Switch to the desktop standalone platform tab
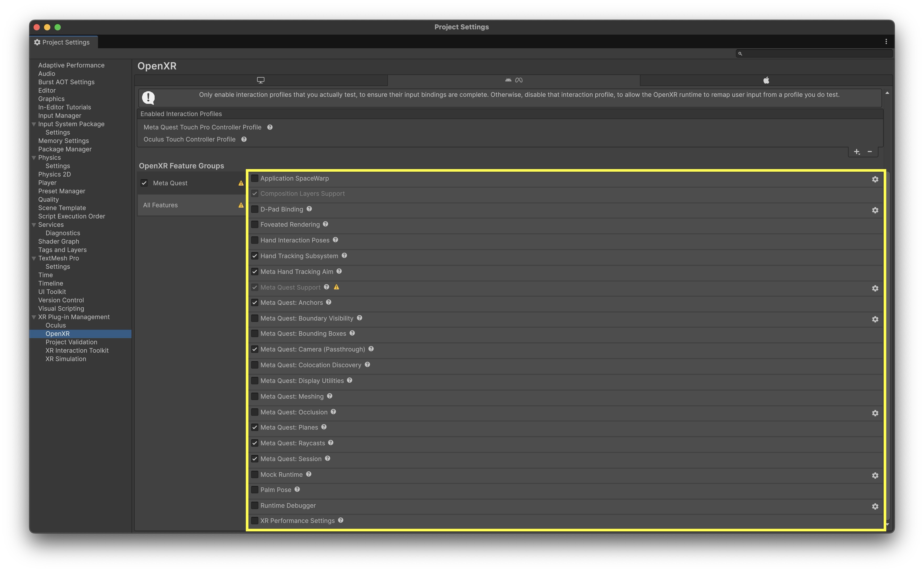The image size is (924, 572). point(260,80)
